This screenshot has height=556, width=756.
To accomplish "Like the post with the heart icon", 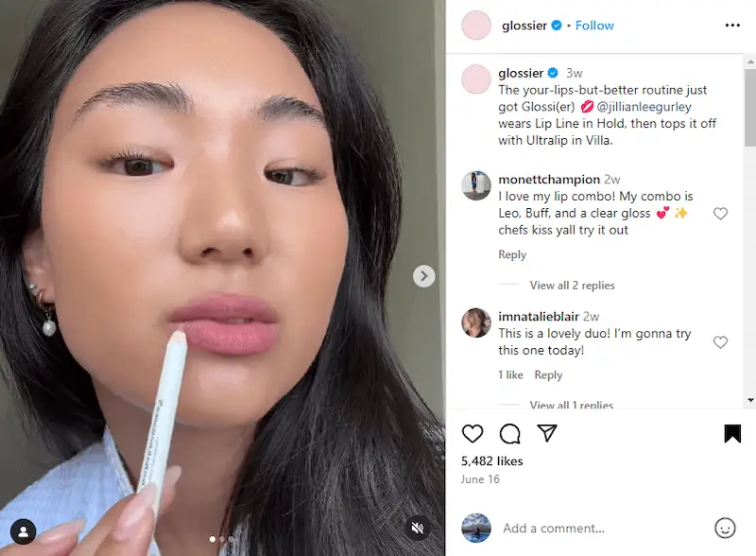I will (x=472, y=433).
